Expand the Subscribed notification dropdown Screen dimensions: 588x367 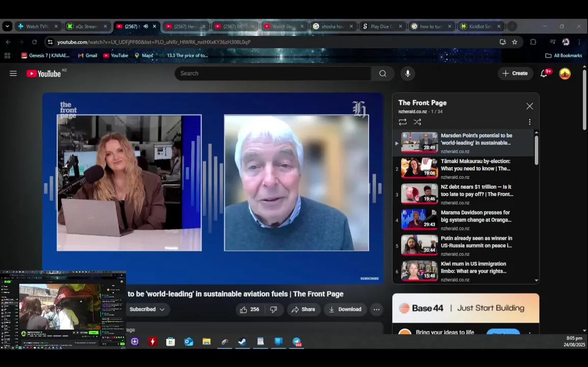pos(147,309)
